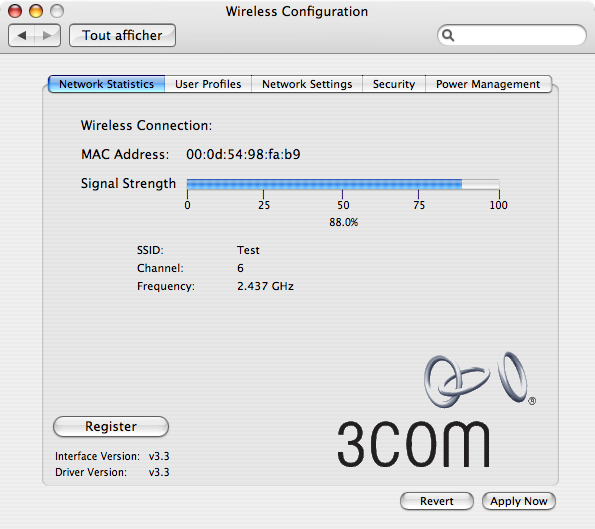Screen dimensions: 595x529
Task: Click the Signal Strength progress bar
Action: (x=343, y=184)
